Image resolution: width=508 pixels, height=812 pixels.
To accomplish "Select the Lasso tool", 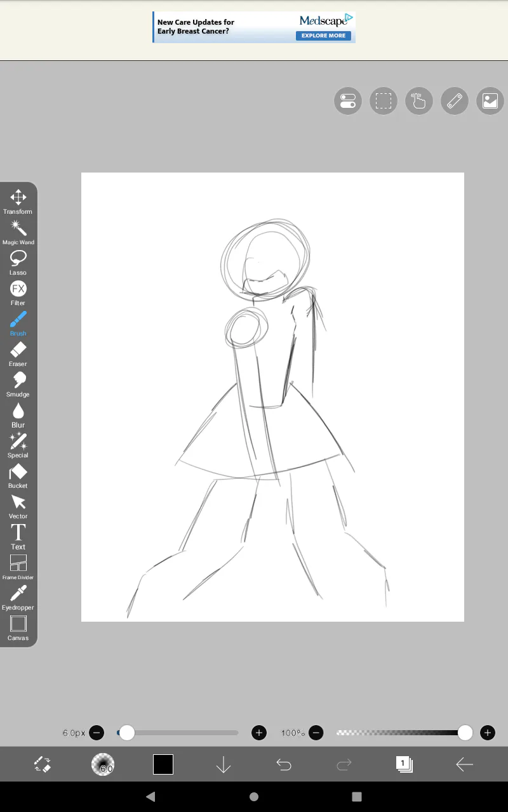I will point(18,263).
